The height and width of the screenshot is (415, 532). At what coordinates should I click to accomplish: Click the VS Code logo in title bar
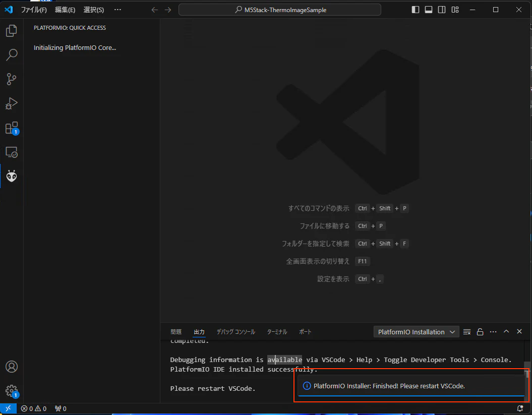[9, 10]
